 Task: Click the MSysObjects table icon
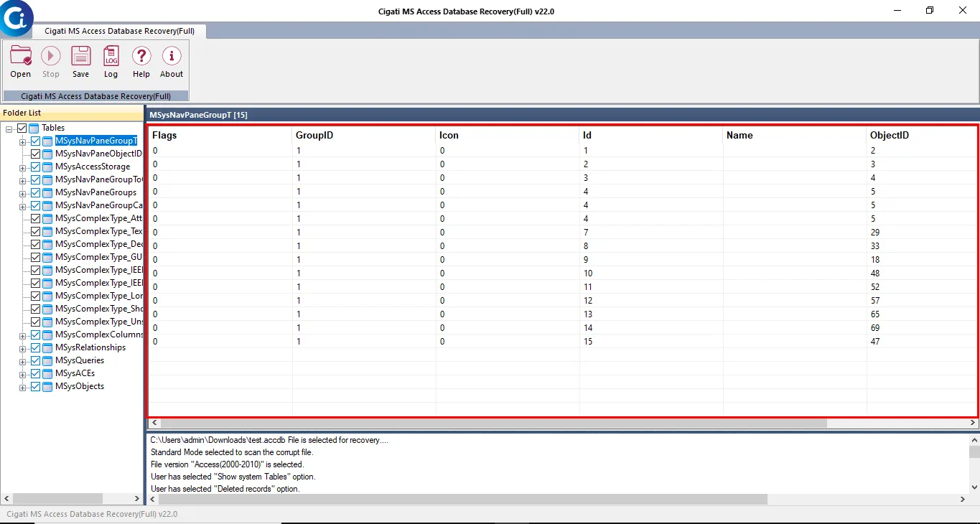[x=48, y=386]
